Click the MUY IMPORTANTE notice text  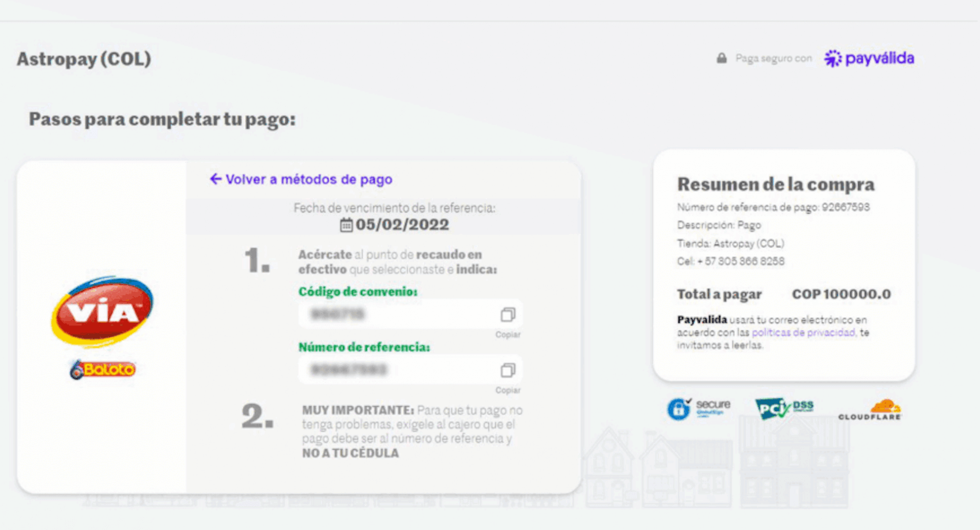coord(412,431)
